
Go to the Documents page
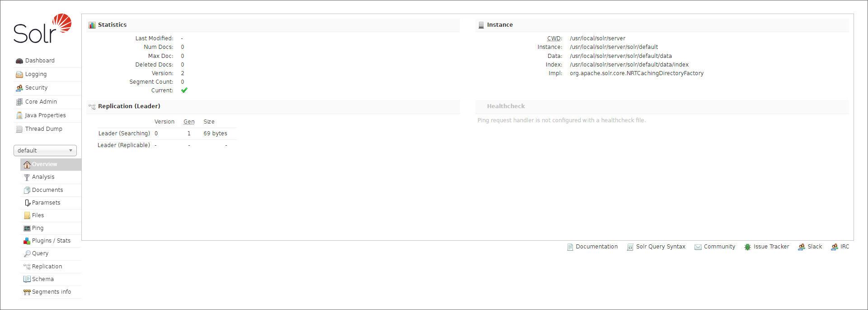[47, 190]
